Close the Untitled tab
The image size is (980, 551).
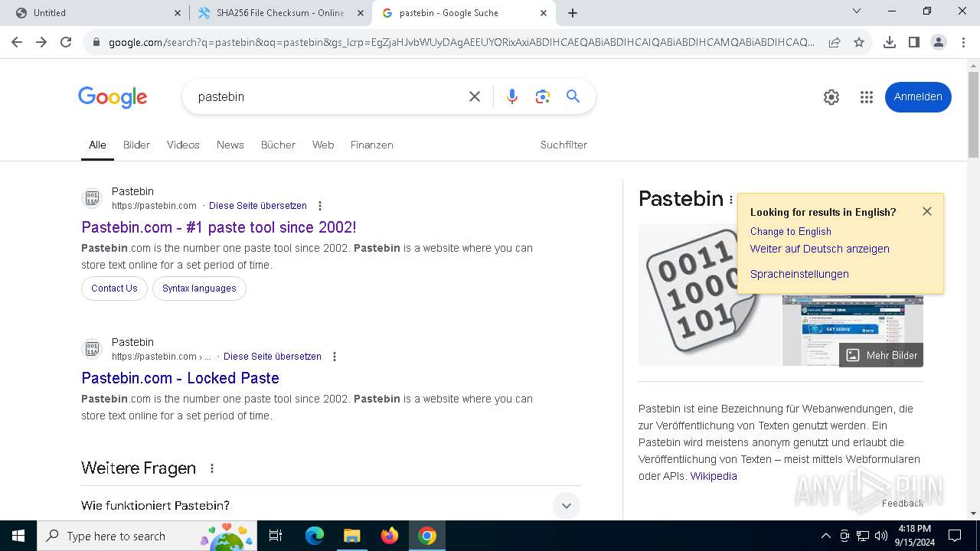tap(178, 13)
